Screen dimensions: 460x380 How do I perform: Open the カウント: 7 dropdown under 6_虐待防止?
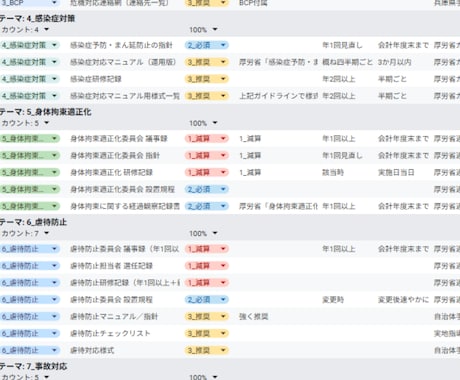pyautogui.click(x=46, y=233)
